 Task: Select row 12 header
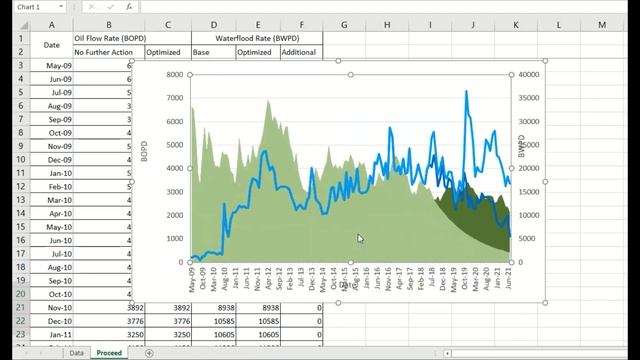pyautogui.click(x=21, y=187)
